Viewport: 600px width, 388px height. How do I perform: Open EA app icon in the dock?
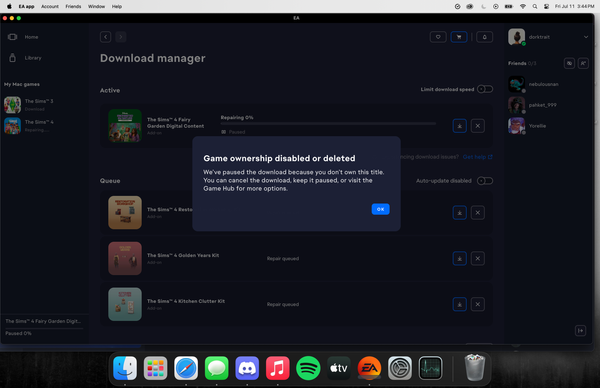tap(369, 368)
